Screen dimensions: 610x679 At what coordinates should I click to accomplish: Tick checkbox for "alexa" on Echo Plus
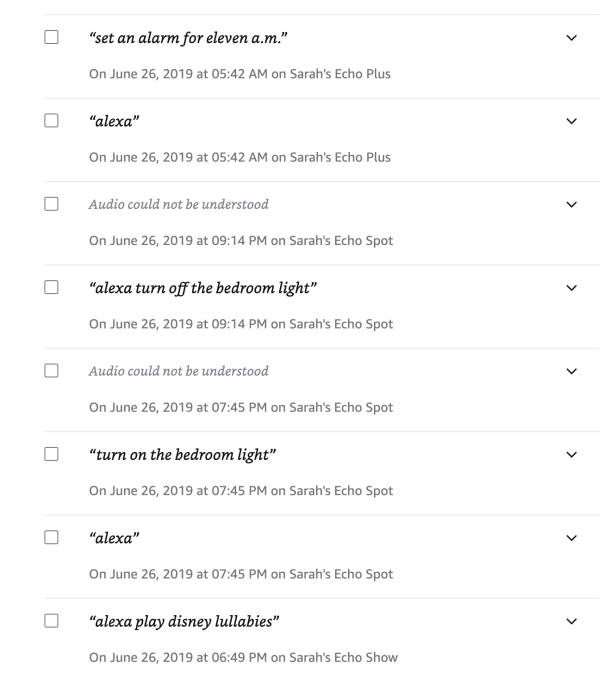(x=52, y=121)
